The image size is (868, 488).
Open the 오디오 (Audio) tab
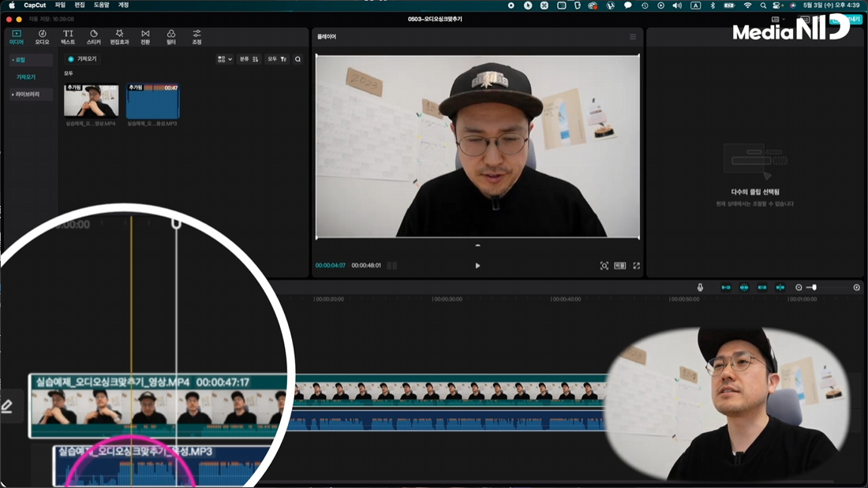point(42,37)
